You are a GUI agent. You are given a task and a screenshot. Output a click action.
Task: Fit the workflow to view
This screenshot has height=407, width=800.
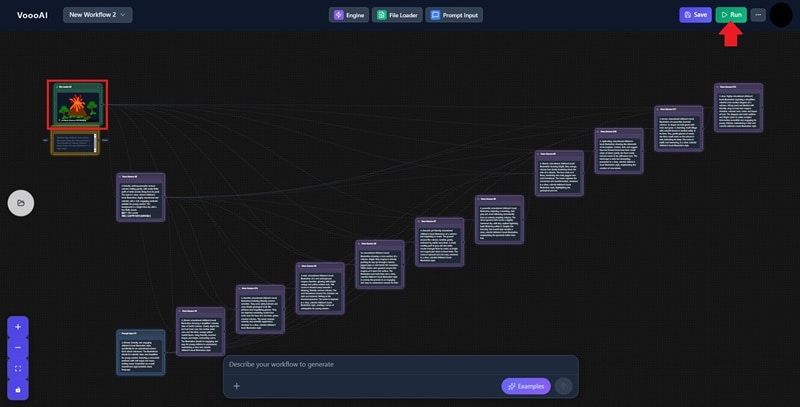coord(18,369)
